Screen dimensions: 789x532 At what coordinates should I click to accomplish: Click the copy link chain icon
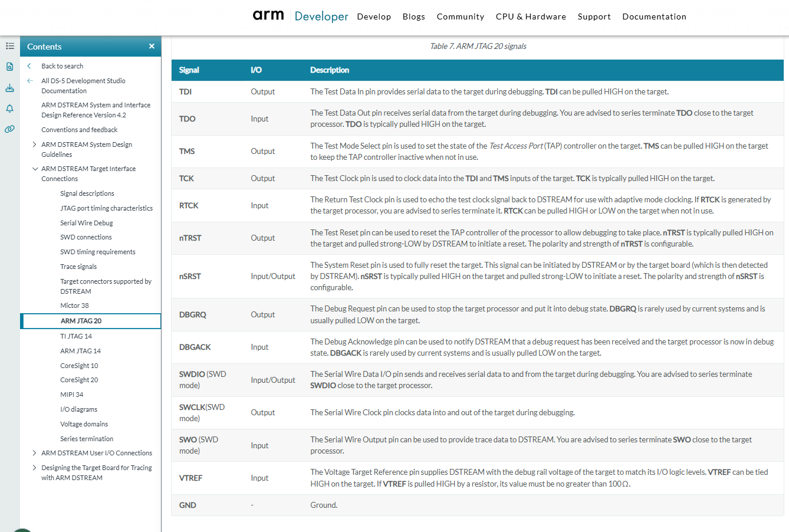10,129
